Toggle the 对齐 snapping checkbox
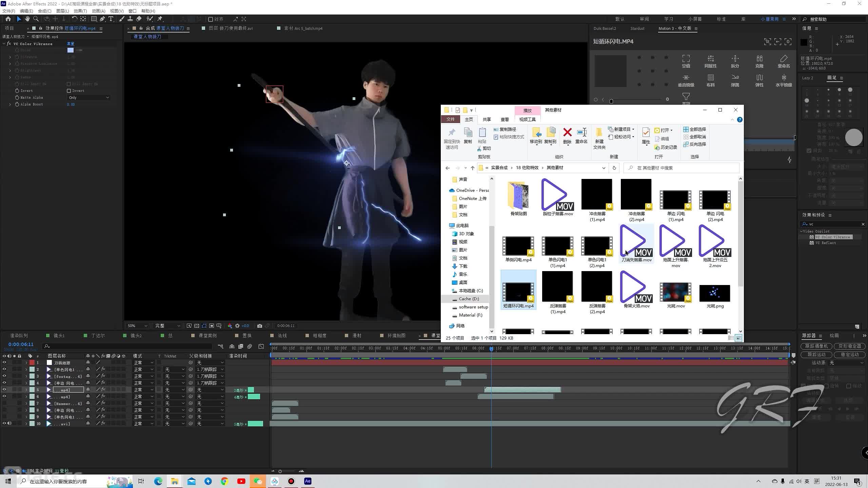The height and width of the screenshot is (488, 868). (210, 19)
